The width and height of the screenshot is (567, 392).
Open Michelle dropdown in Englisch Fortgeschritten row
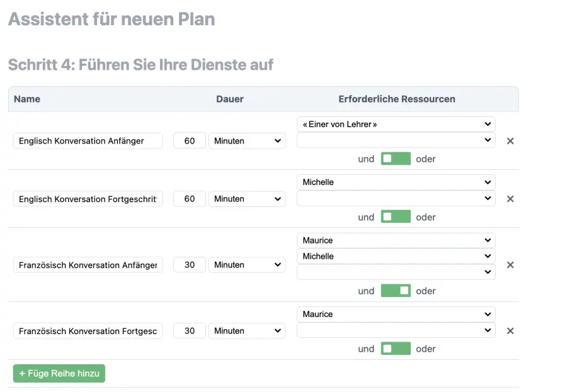[396, 182]
